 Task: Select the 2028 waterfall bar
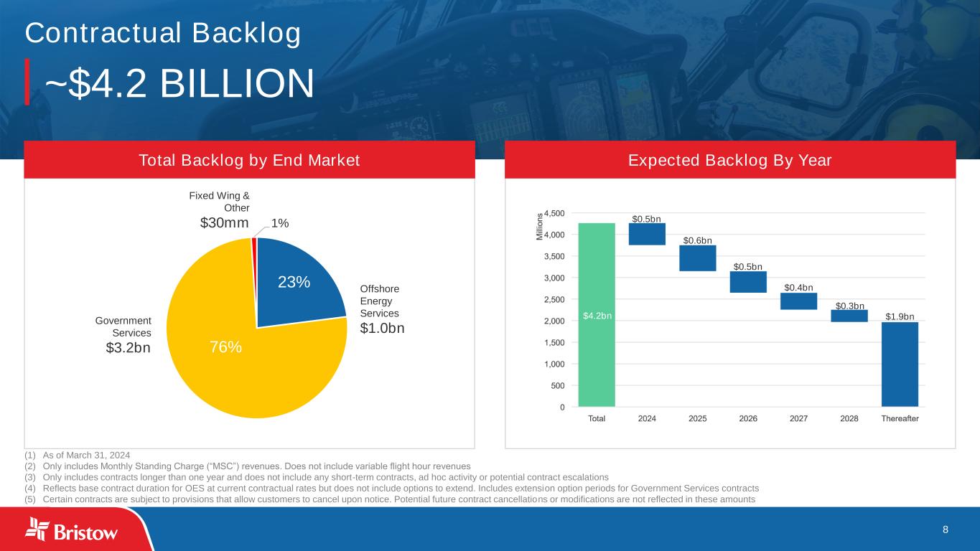(x=849, y=316)
